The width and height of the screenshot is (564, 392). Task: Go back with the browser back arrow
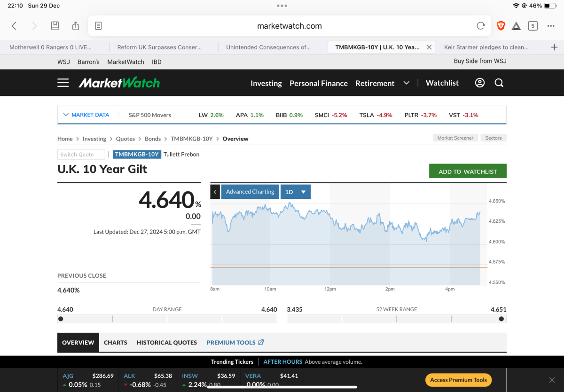coord(14,26)
